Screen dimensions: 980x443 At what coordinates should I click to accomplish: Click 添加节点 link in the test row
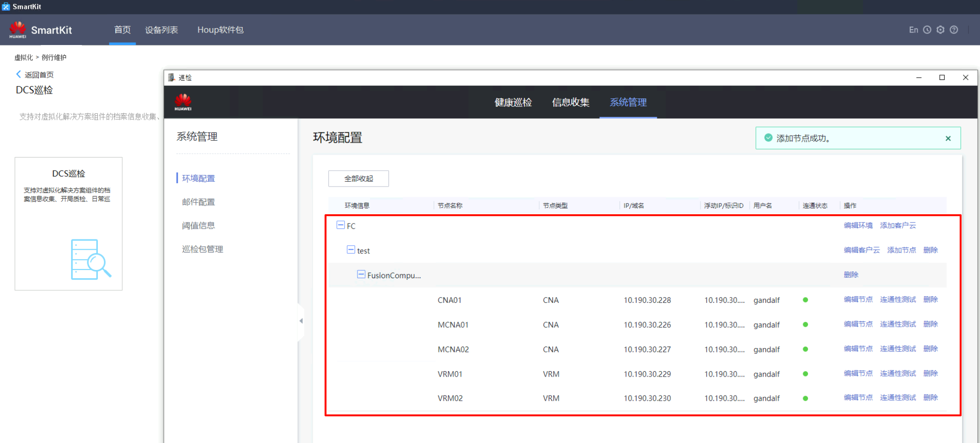pyautogui.click(x=901, y=250)
